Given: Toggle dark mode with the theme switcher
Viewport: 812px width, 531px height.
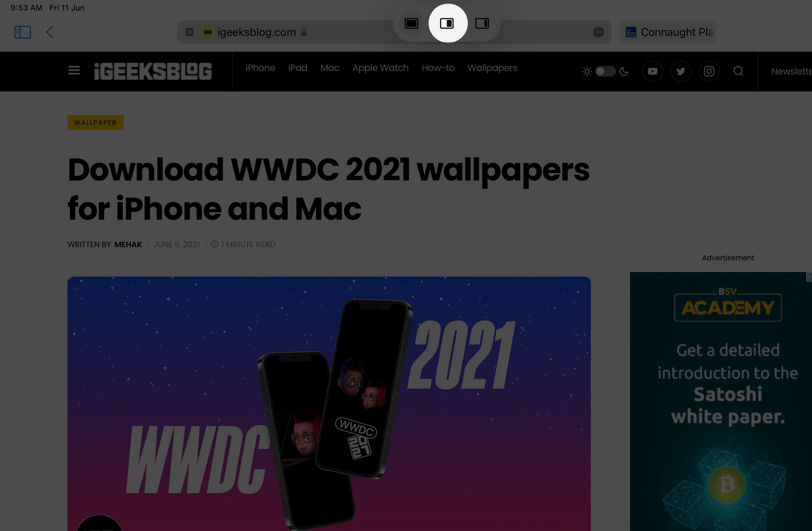Looking at the screenshot, I should 605,71.
